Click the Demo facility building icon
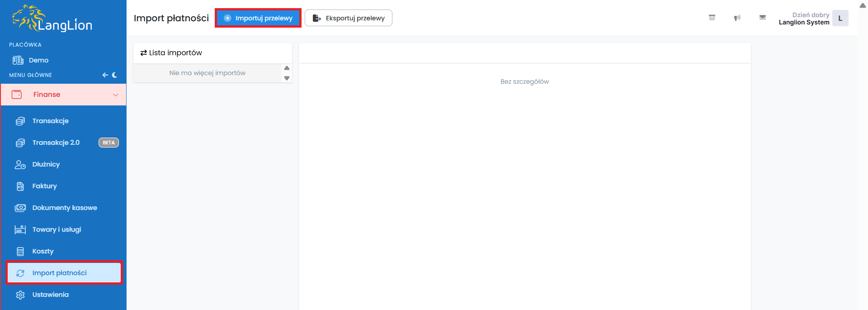868x310 pixels. (x=18, y=60)
